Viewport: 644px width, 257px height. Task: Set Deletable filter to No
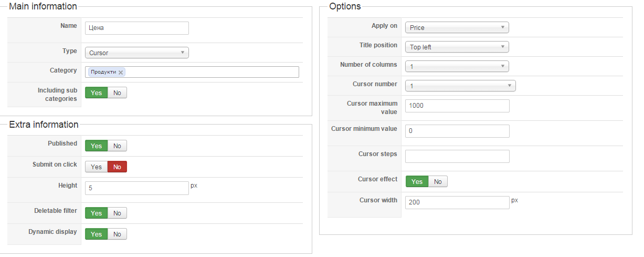pos(117,213)
